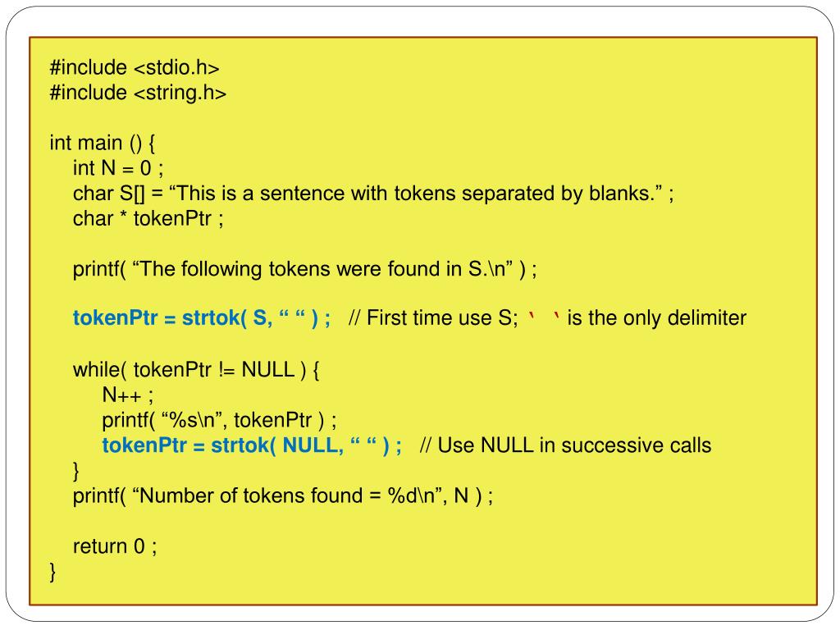Click the blue 'strtok( NULL' statement
Image resolution: width=840 pixels, height=630 pixels.
(x=252, y=445)
